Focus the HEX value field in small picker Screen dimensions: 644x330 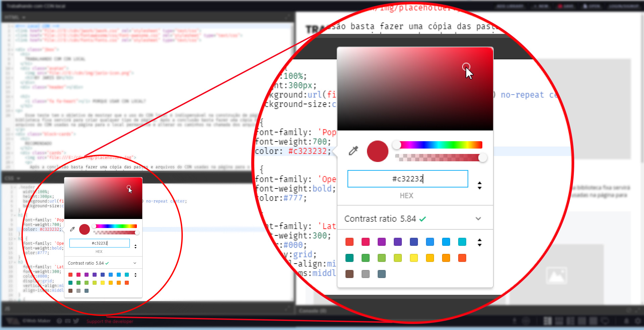(x=100, y=243)
